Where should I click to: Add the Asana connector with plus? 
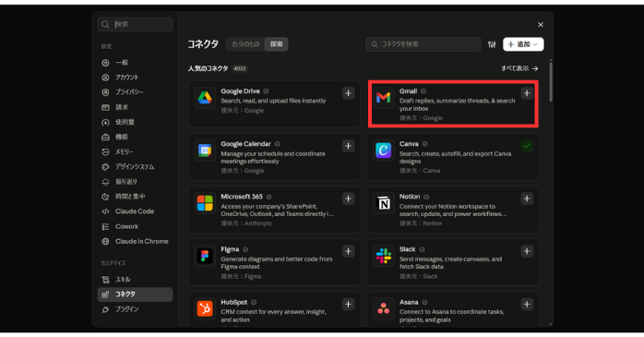point(527,304)
